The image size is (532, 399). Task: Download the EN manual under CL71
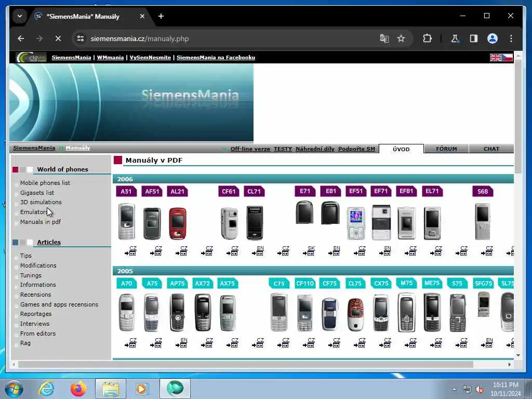(x=258, y=251)
